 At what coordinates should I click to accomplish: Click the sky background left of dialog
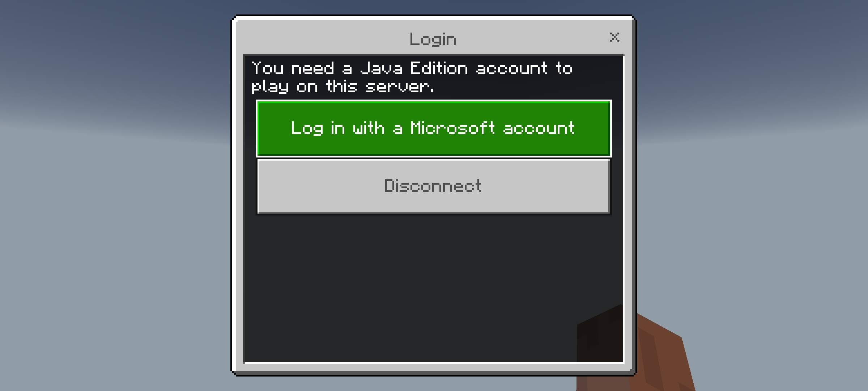[x=116, y=195]
